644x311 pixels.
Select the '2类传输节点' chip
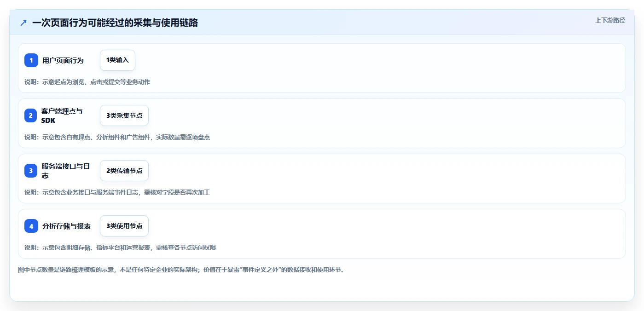pos(124,171)
